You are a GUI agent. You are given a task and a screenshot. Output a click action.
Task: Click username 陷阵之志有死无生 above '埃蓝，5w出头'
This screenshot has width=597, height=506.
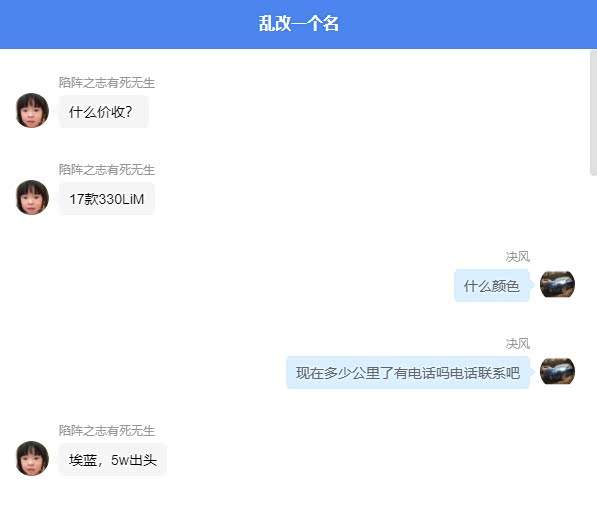click(107, 431)
